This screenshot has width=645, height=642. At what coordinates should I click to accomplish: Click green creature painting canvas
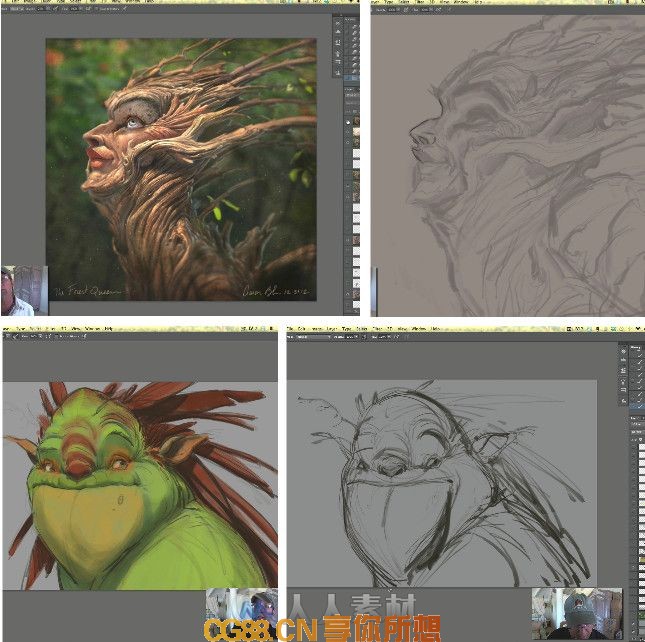140,486
